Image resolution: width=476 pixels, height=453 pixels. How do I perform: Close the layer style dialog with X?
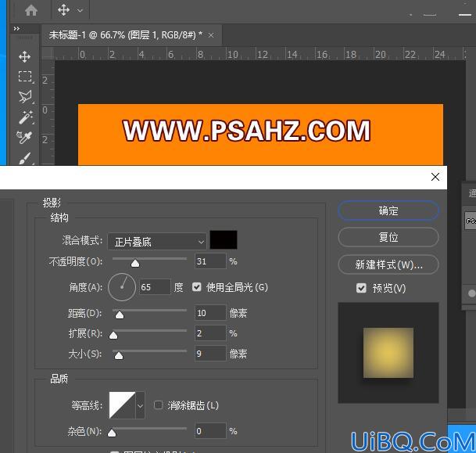click(x=435, y=177)
